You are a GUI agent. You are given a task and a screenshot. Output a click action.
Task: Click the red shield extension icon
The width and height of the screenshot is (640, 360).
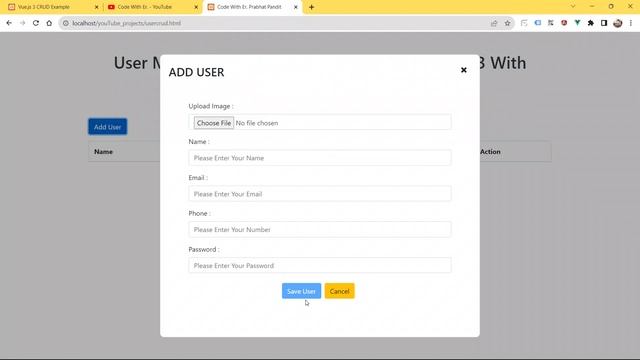(564, 23)
